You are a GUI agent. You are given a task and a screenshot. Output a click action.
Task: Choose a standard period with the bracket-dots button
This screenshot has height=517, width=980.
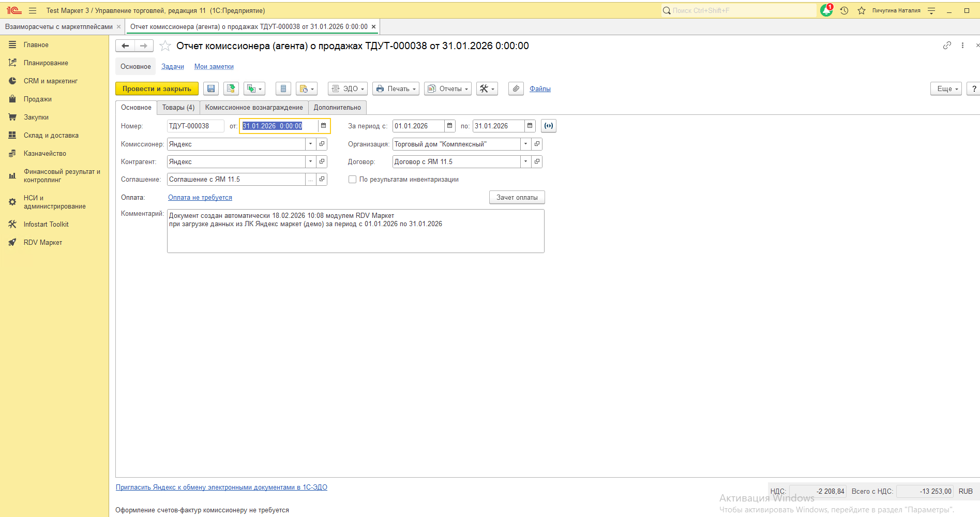pos(549,126)
